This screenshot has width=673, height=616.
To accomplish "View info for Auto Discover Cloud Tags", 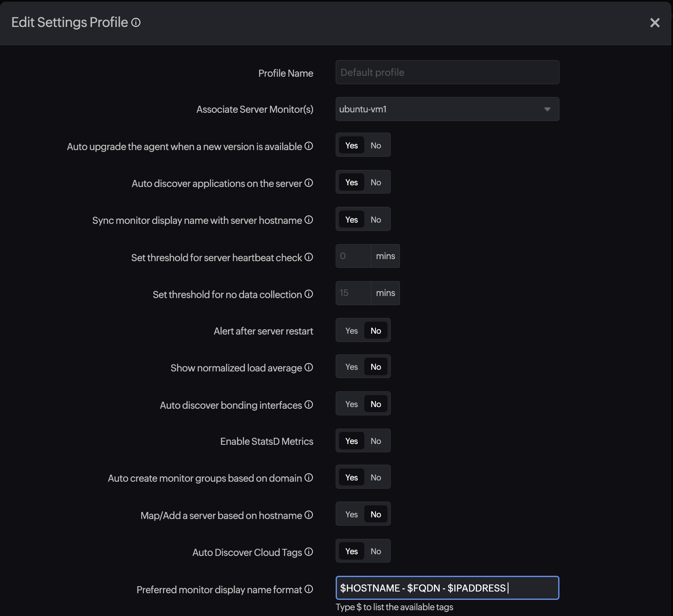I will (x=309, y=552).
